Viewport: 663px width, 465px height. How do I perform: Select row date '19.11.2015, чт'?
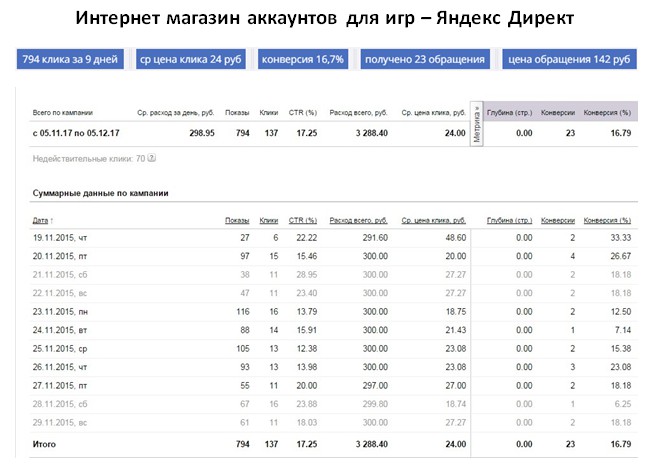tap(60, 238)
